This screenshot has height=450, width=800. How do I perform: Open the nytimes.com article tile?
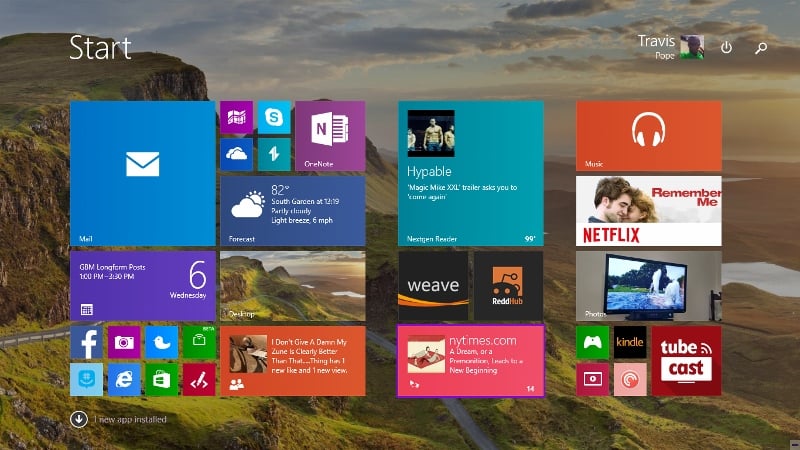point(471,361)
